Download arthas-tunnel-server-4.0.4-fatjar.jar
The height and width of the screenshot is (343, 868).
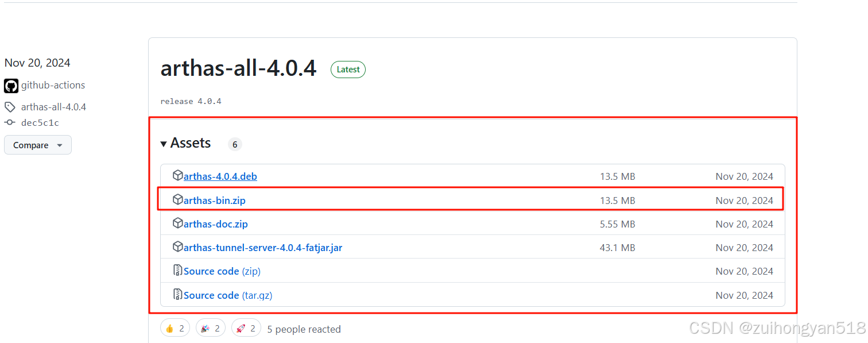click(x=263, y=248)
